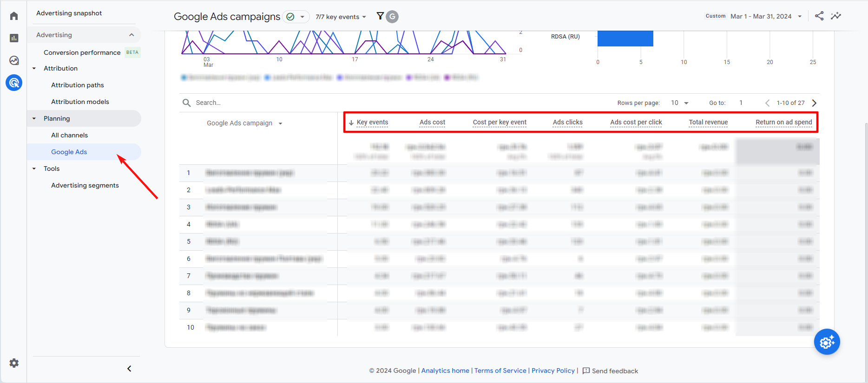Sort by Total revenue column
The width and height of the screenshot is (868, 383).
pos(708,123)
